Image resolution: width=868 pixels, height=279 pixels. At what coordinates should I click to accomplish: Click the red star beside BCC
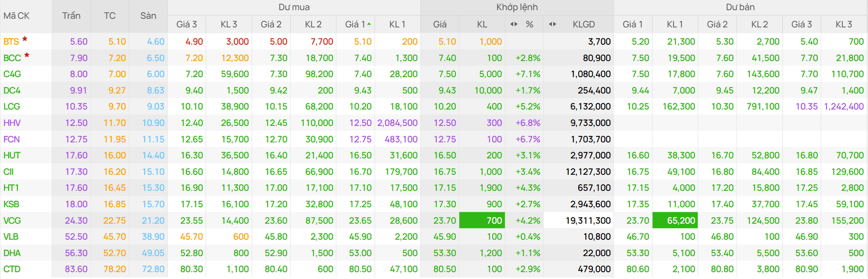[27, 55]
